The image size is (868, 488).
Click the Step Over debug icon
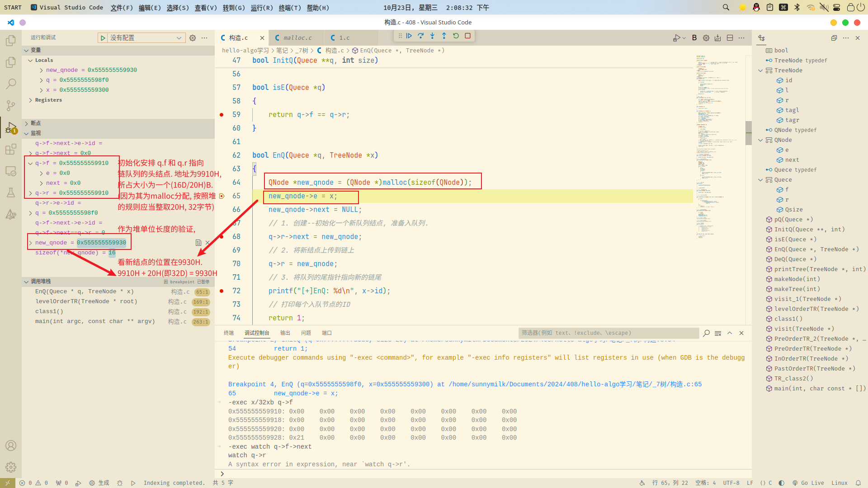(421, 36)
